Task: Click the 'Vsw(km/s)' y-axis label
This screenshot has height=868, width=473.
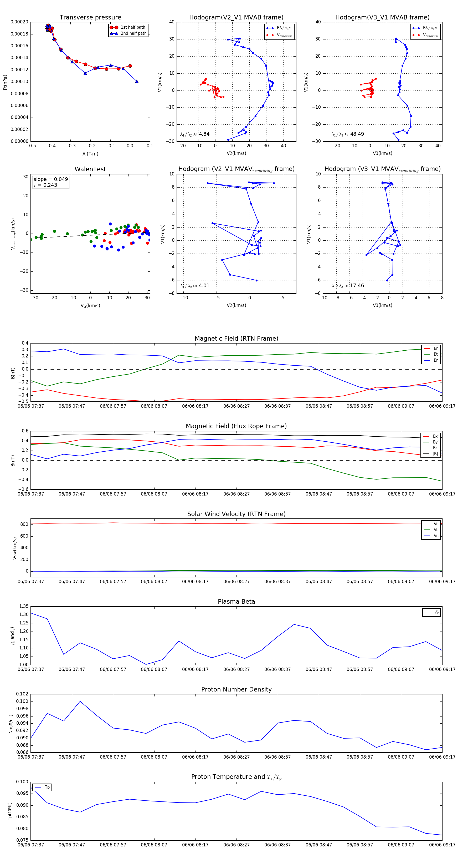Action: pos(14,548)
